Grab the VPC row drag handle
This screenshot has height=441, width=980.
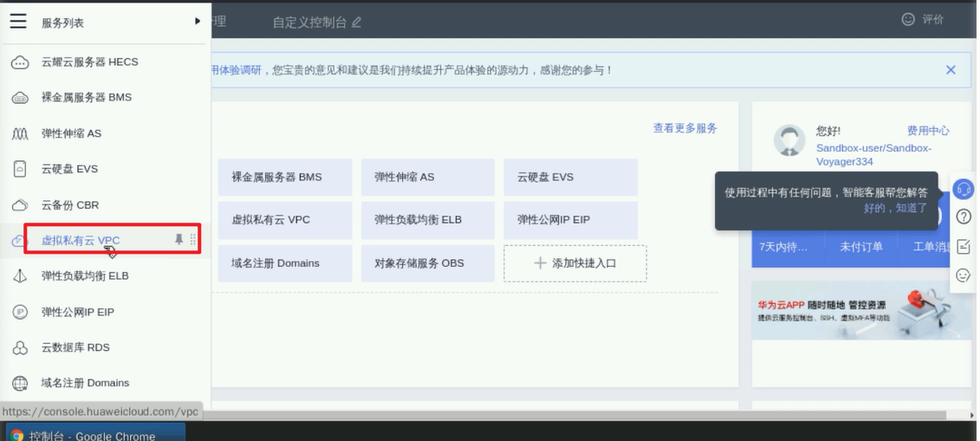(x=192, y=239)
